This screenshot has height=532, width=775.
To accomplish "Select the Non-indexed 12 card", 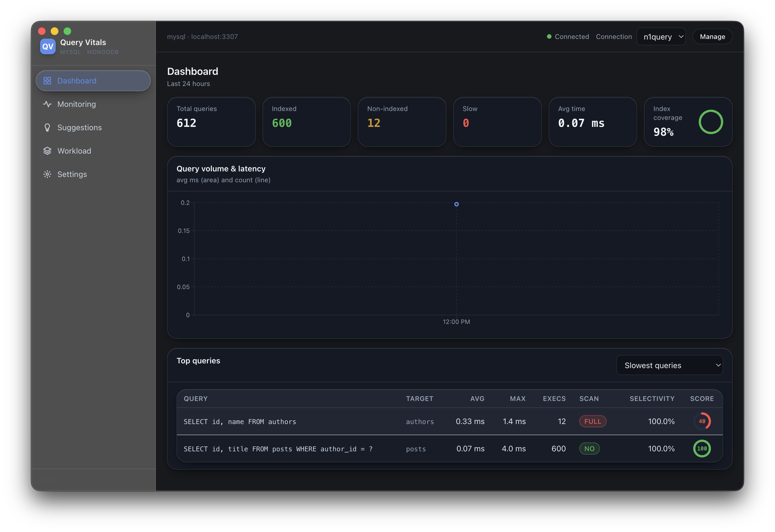I will [402, 122].
